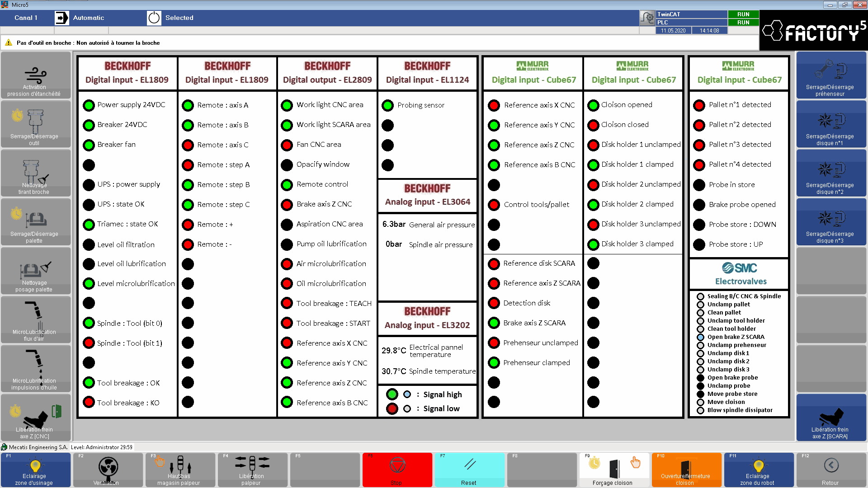This screenshot has height=488, width=868.
Task: Toggle Serrage/Déserrage palette
Action: coord(35,222)
